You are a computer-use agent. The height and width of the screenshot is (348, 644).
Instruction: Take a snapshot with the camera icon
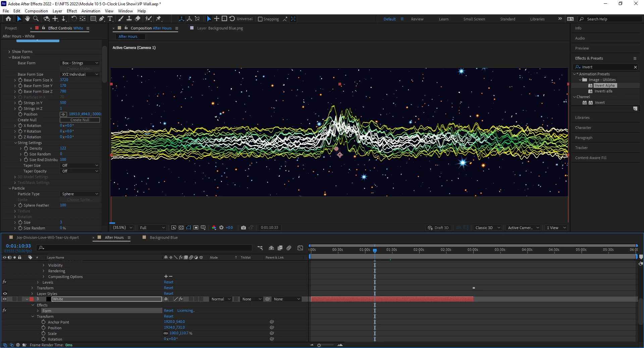pos(244,228)
